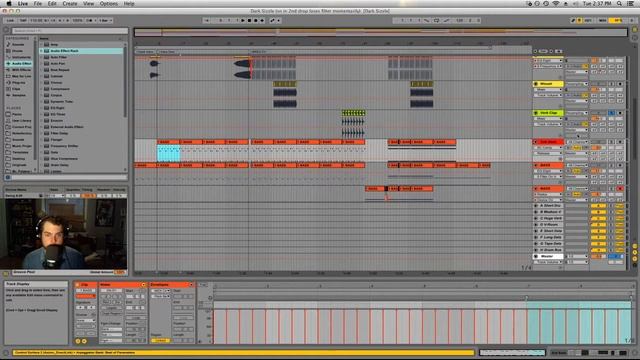Solo the Verb Clap track

tap(611, 113)
